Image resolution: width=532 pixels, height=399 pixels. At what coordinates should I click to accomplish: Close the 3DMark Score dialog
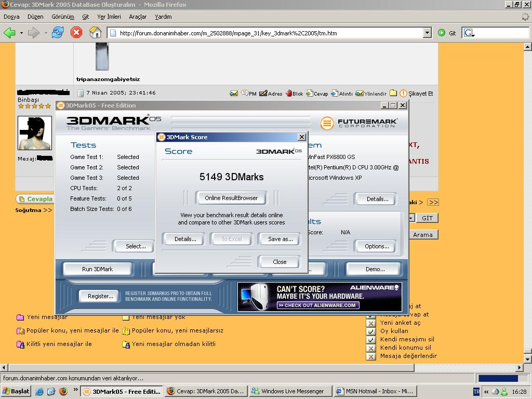pyautogui.click(x=279, y=262)
